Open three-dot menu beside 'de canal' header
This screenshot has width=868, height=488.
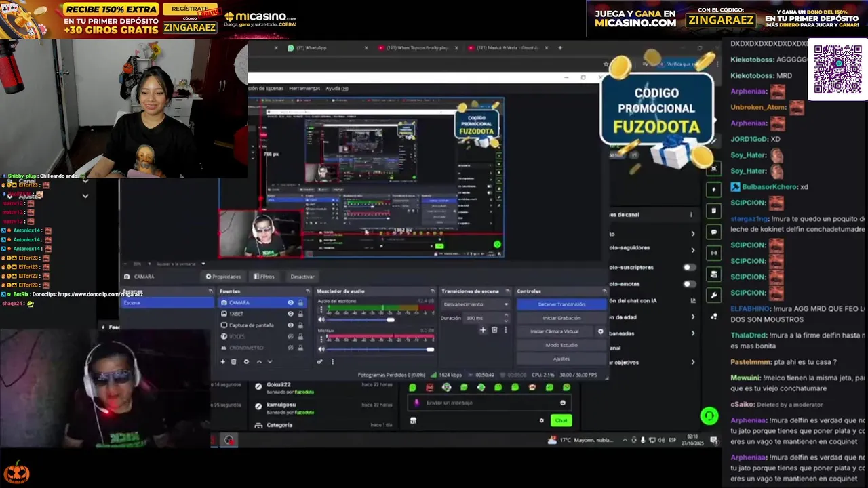click(691, 215)
